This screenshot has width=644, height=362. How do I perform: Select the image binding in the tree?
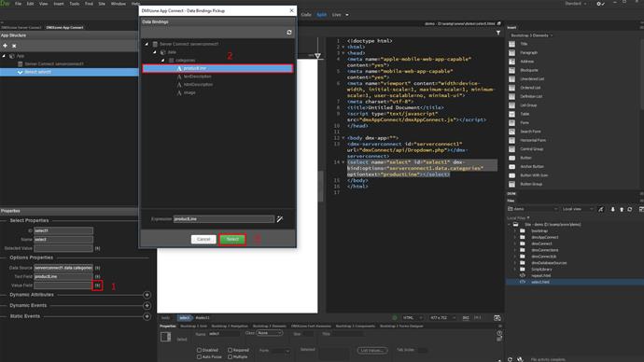point(189,92)
